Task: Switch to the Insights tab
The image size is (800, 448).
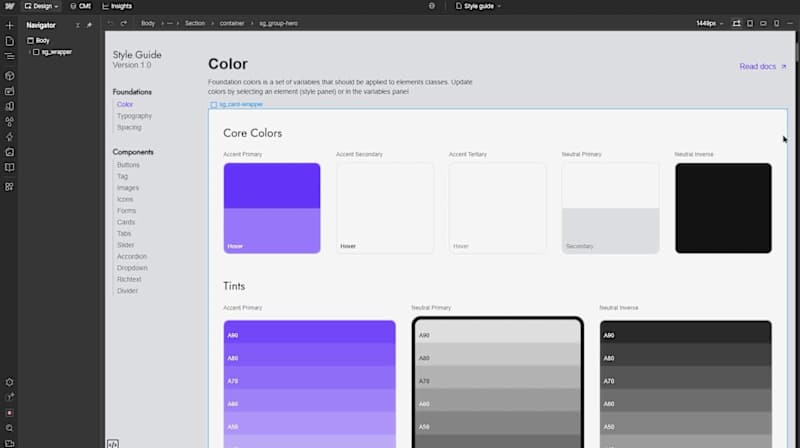Action: pos(117,6)
